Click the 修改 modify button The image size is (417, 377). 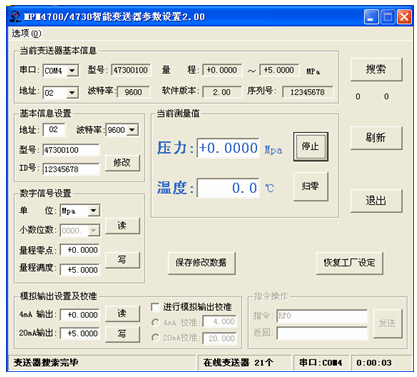[x=122, y=163]
